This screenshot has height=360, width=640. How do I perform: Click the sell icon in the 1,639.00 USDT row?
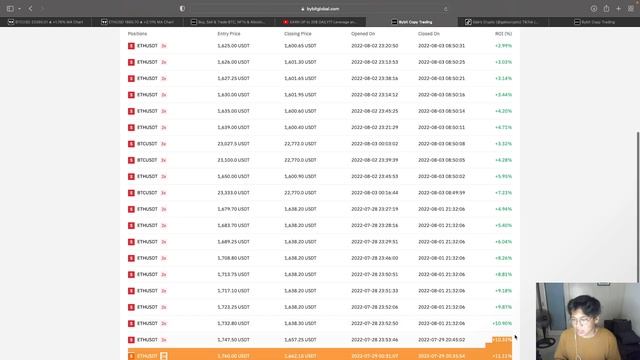131,128
